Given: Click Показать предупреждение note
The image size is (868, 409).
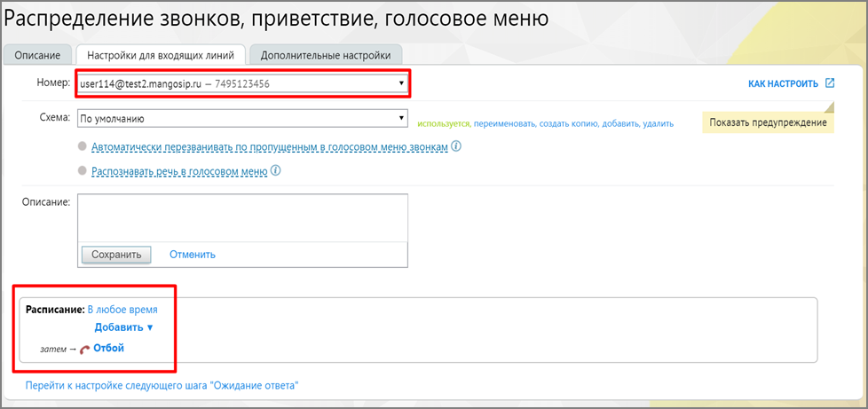Looking at the screenshot, I should point(769,122).
